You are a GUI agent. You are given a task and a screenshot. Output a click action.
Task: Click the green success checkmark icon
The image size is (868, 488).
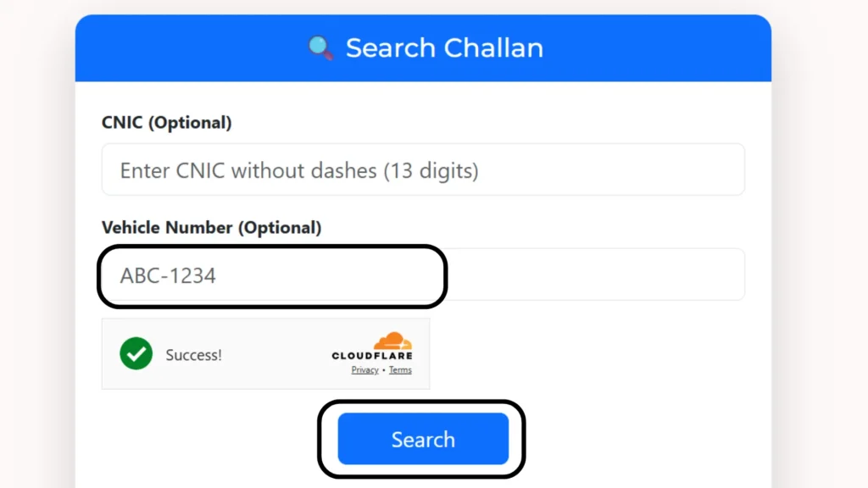tap(136, 354)
